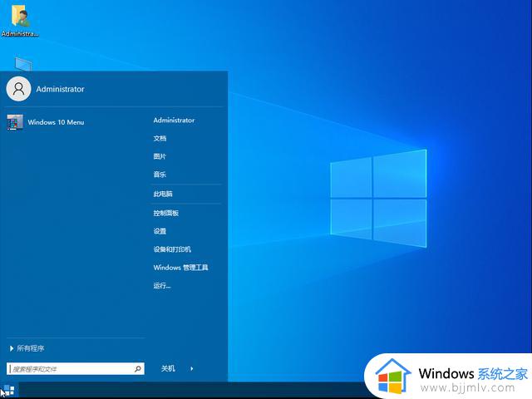Open 控制面板 Control Panel
532x399 pixels.
click(166, 213)
